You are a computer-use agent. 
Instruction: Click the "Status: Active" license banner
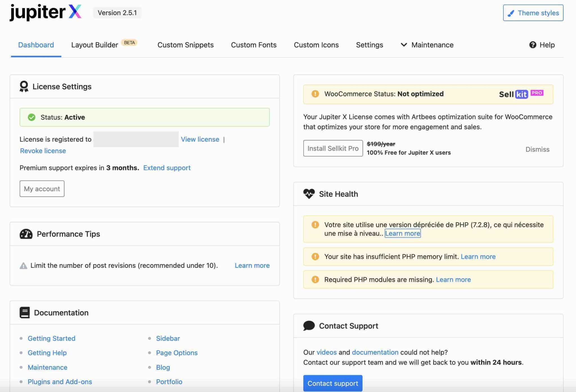(145, 117)
